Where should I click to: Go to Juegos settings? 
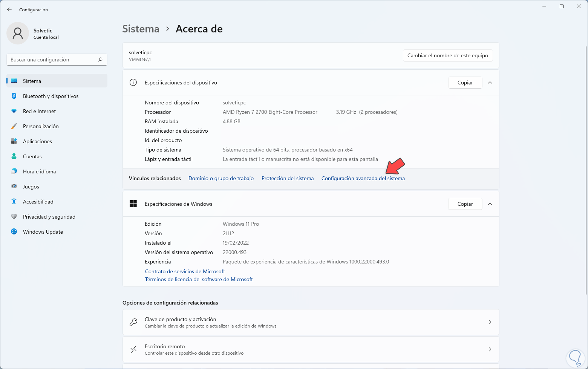tap(57, 187)
